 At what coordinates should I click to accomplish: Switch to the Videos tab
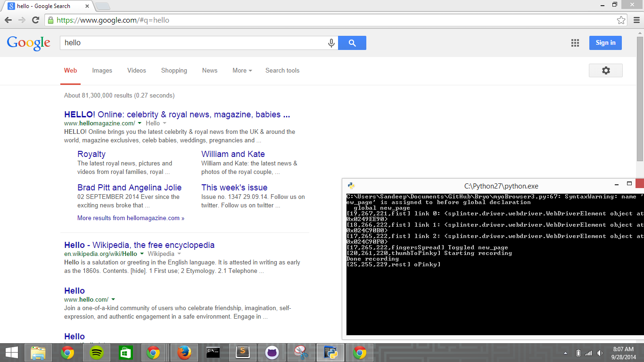click(137, 70)
